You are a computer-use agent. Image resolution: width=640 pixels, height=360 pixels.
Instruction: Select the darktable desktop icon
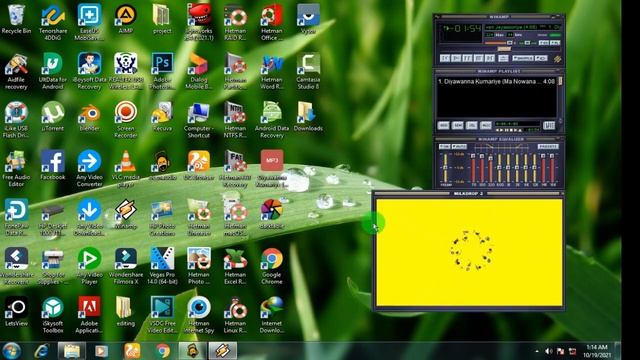click(272, 214)
